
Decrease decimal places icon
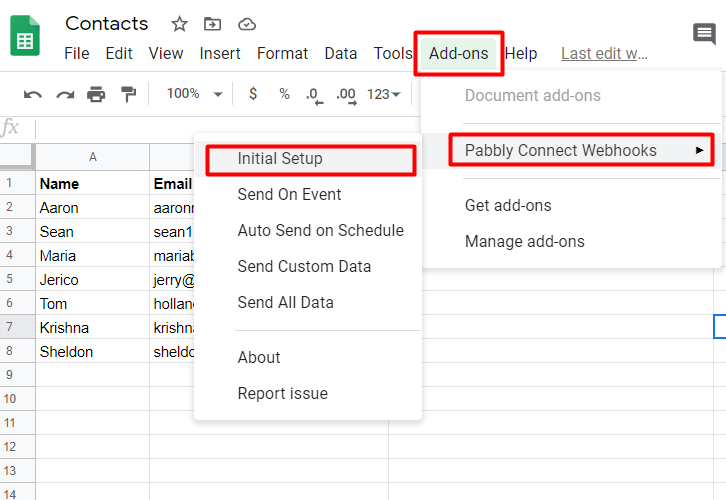[x=314, y=95]
